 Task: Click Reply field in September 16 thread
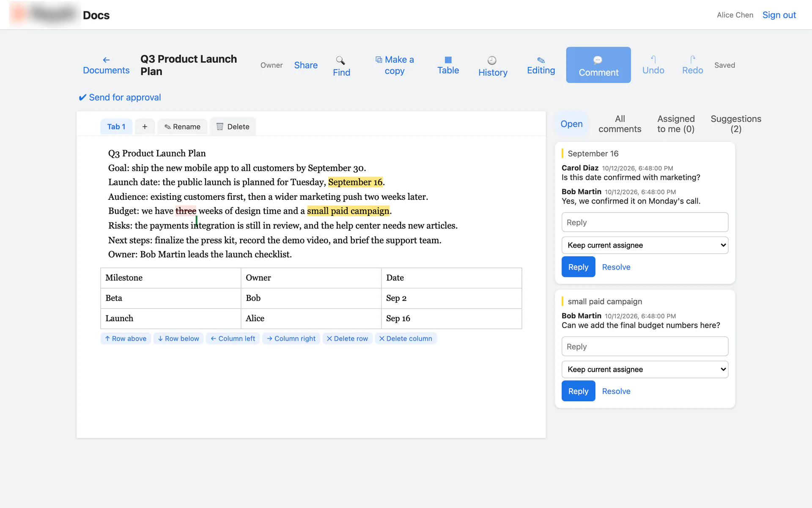[x=645, y=222]
